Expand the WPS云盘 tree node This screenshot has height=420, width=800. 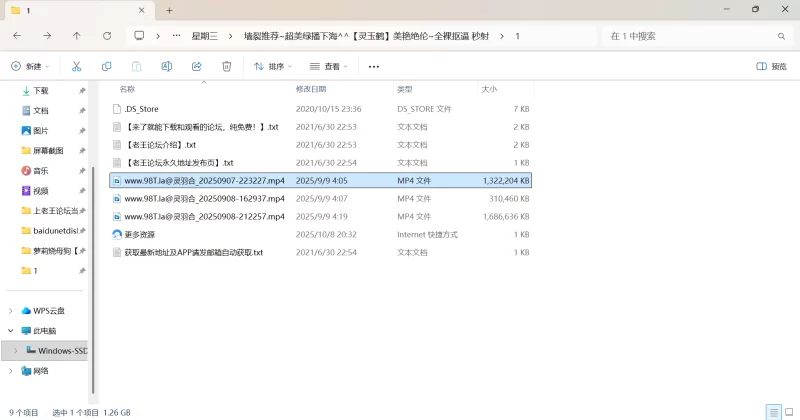(x=11, y=311)
